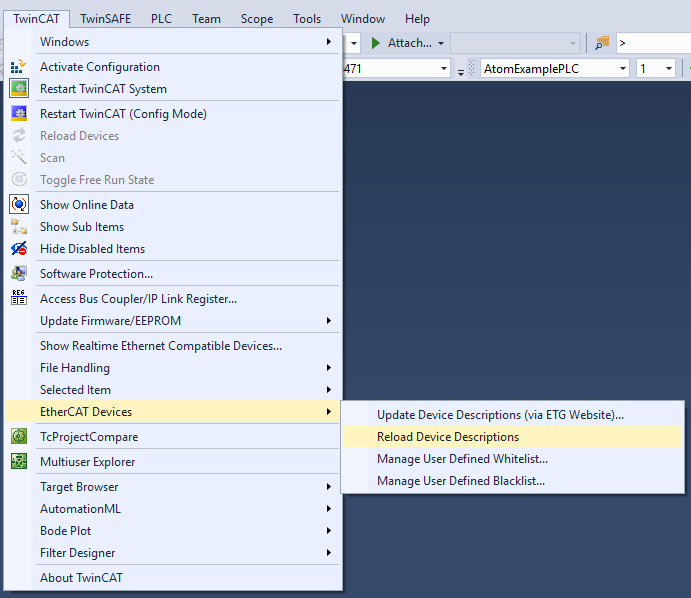Click the Access Bus Coupler register icon
691x598 pixels.
pyautogui.click(x=19, y=298)
